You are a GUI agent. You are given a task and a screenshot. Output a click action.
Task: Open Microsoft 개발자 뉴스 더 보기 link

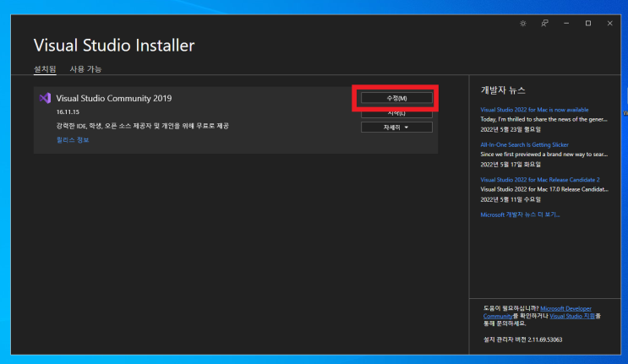520,215
